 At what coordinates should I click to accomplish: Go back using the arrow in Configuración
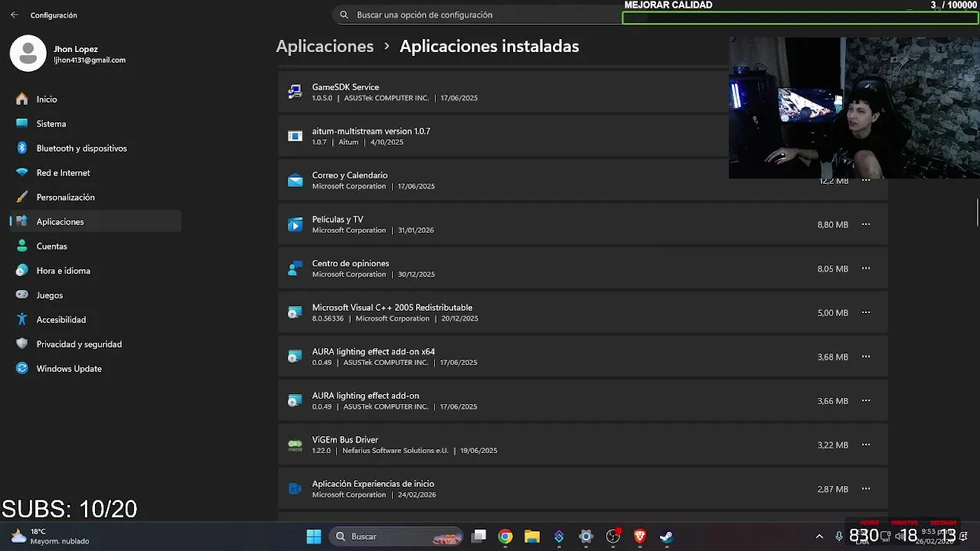coord(15,15)
